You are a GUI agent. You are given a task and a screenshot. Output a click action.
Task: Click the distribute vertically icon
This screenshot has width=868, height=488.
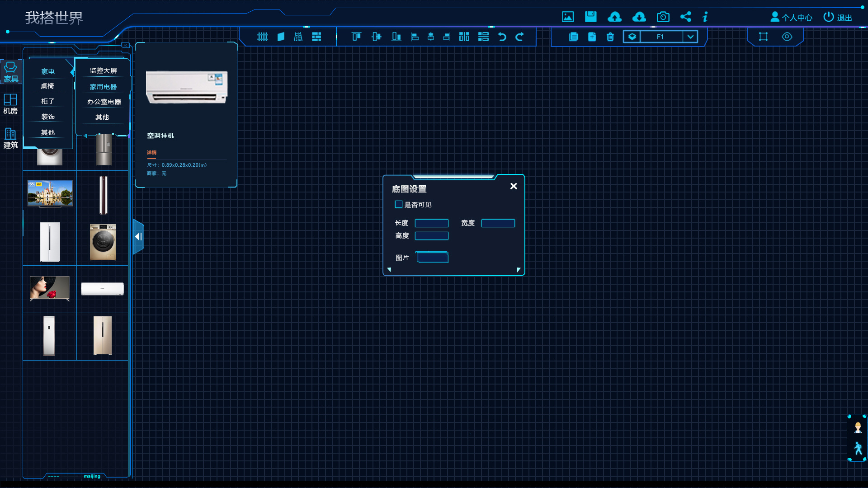(483, 37)
